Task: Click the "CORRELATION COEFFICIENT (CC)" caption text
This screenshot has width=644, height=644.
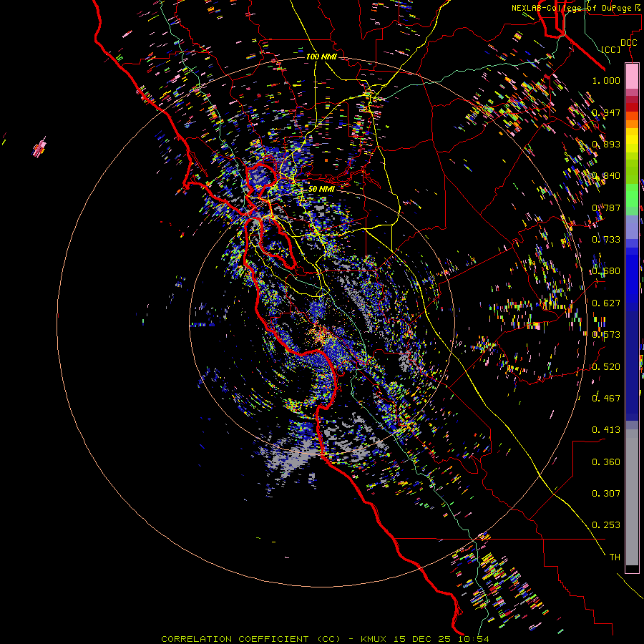Action: (x=251, y=639)
